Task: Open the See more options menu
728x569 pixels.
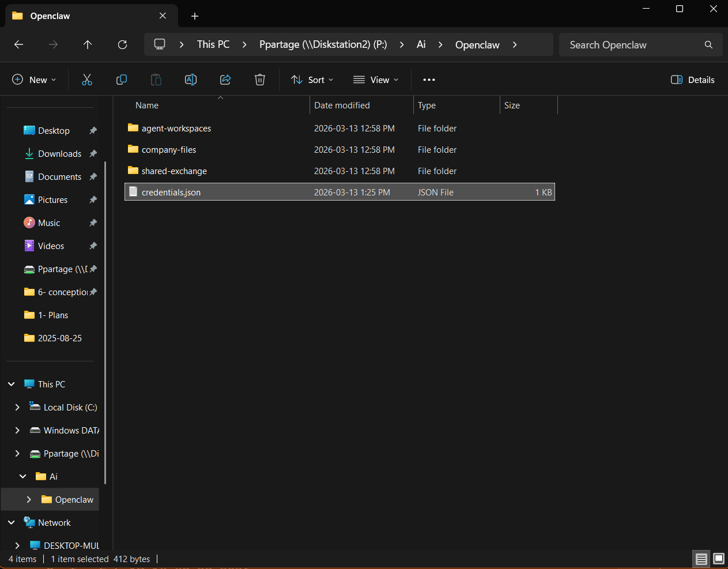Action: [x=429, y=80]
